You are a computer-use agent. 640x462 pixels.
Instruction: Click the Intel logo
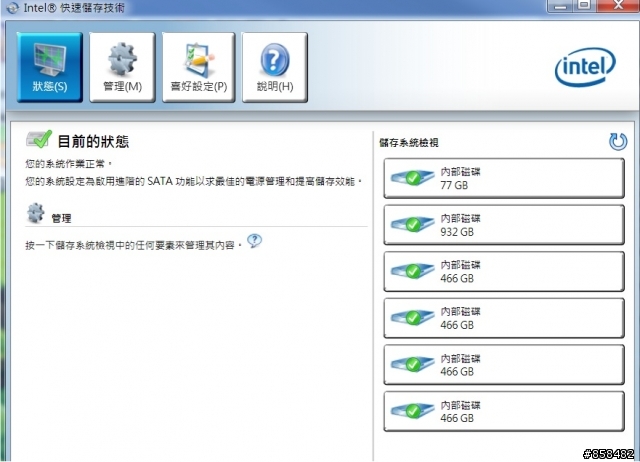pyautogui.click(x=585, y=67)
